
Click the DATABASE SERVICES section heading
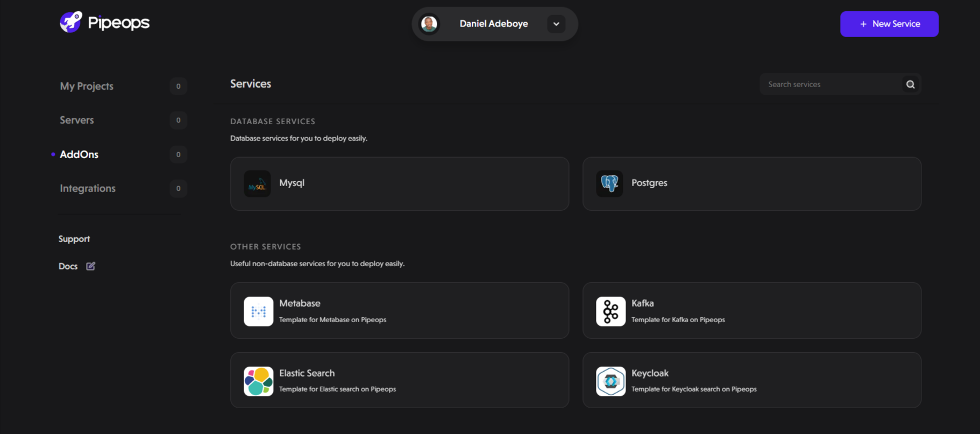pos(273,122)
